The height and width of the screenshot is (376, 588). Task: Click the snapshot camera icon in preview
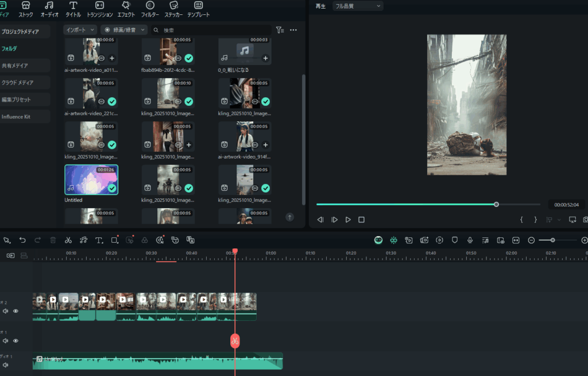click(x=585, y=220)
